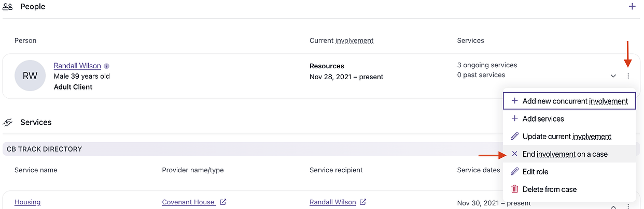Collapse the Housing service row chevron
Image resolution: width=644 pixels, height=209 pixels.
pyautogui.click(x=613, y=206)
